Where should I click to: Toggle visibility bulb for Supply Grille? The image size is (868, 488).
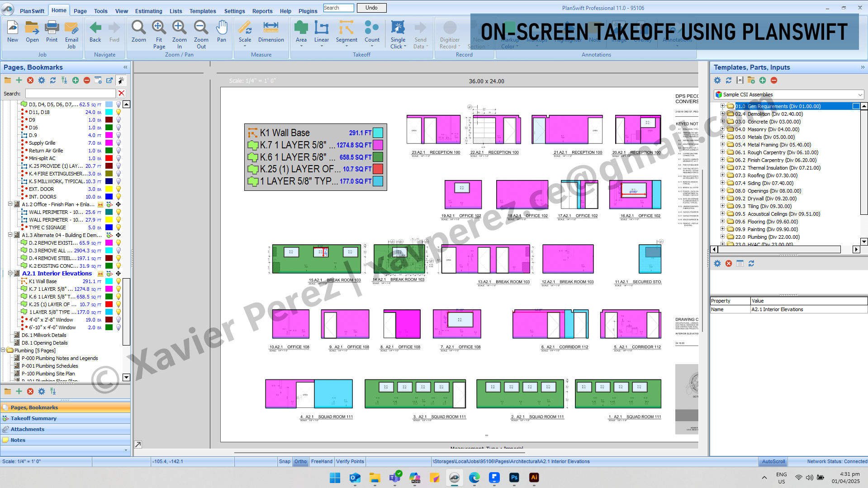click(119, 143)
